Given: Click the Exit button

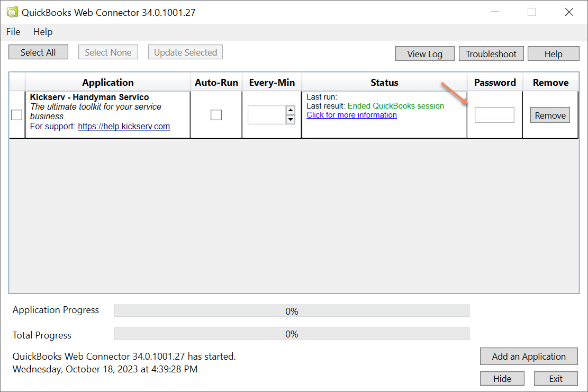Looking at the screenshot, I should [556, 378].
